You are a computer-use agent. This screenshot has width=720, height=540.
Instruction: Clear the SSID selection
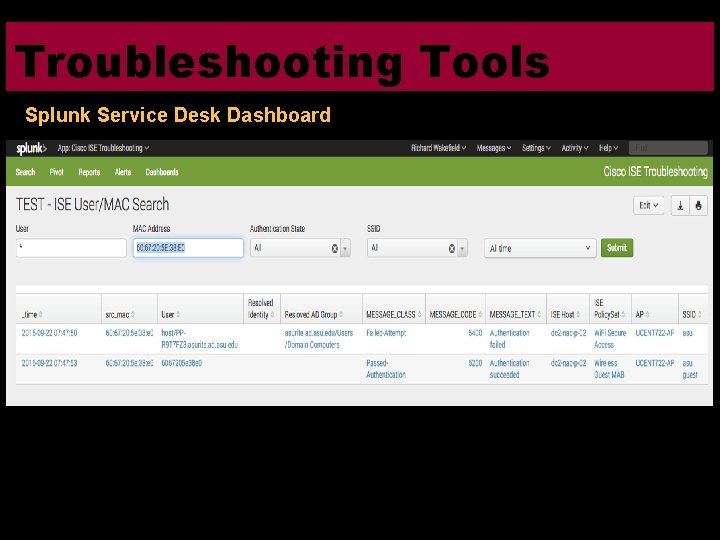[452, 248]
